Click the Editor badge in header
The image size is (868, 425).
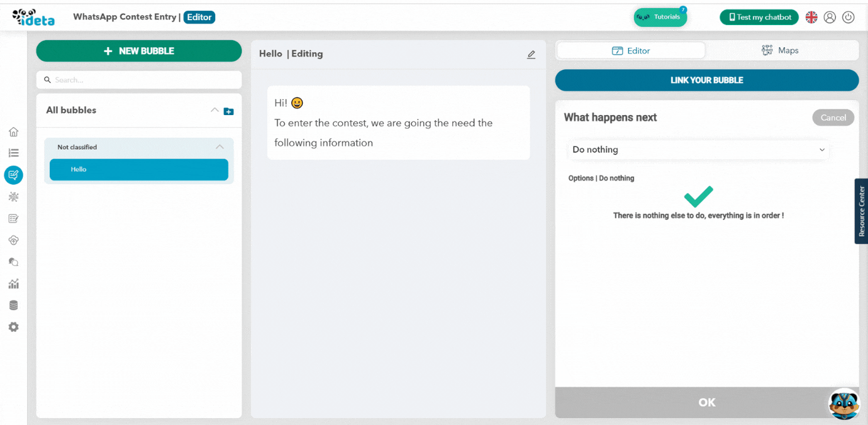pos(199,17)
